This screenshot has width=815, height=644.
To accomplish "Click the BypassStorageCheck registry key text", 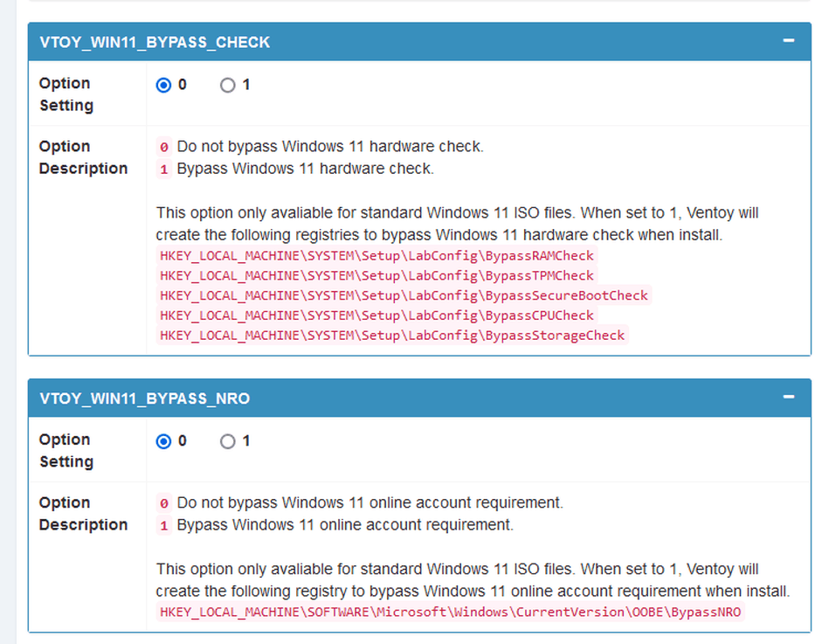I will coord(392,336).
